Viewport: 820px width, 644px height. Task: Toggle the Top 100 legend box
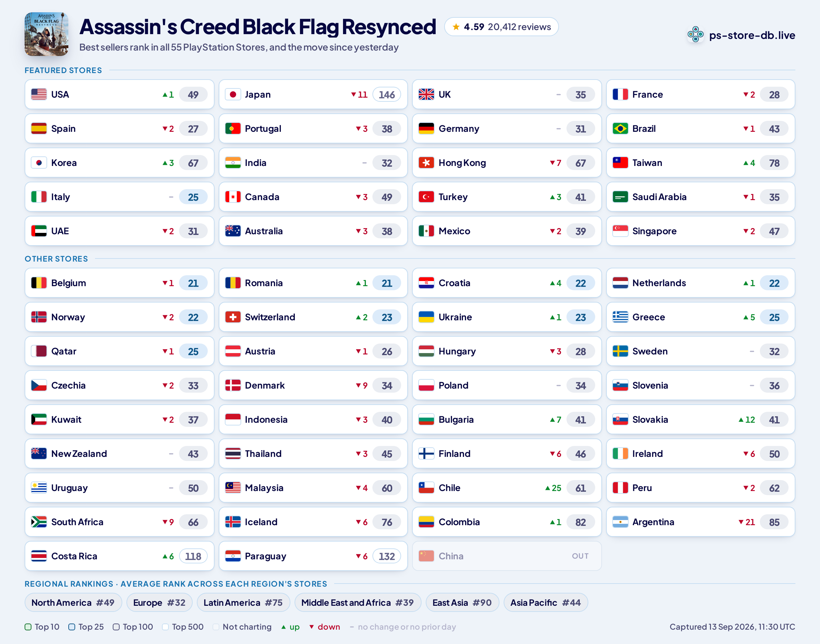pos(116,627)
